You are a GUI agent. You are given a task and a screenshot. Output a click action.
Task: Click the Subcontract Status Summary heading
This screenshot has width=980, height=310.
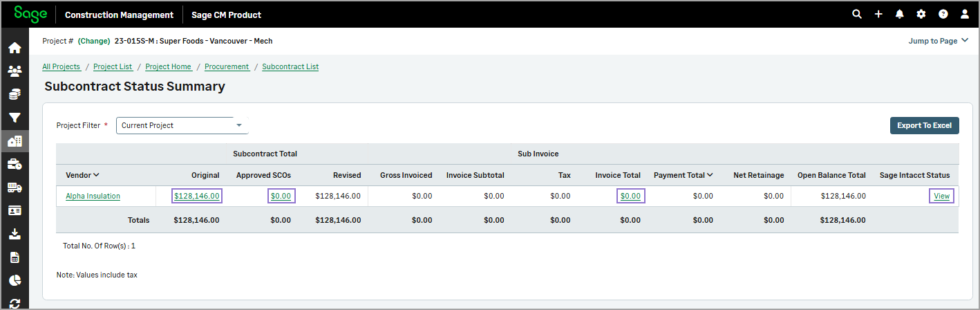[135, 86]
